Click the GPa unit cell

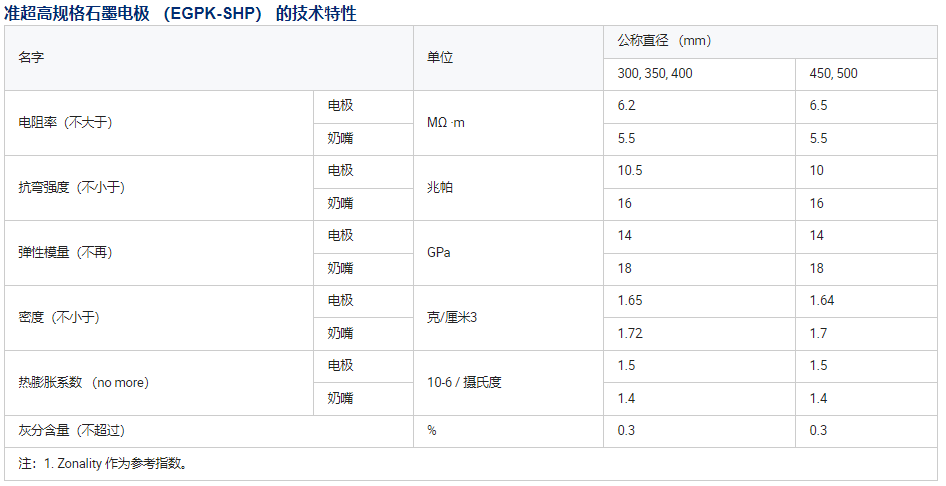439,253
